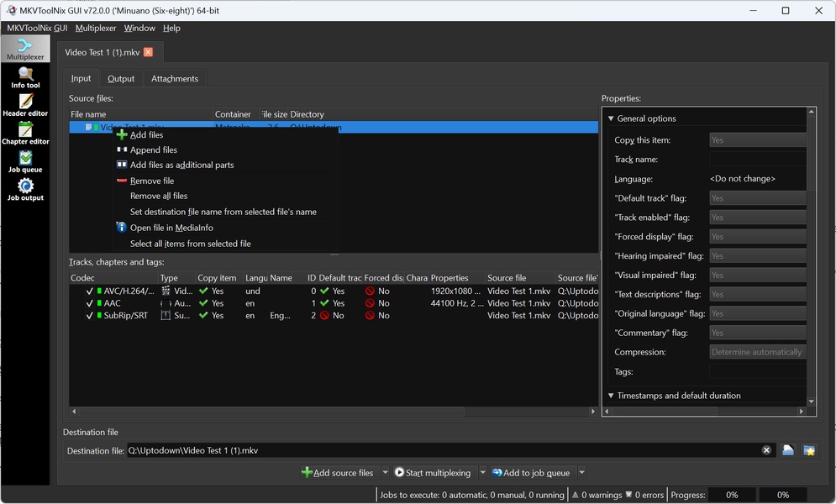Toggle checkmark for AAC audio track
836x504 pixels.
[x=89, y=303]
